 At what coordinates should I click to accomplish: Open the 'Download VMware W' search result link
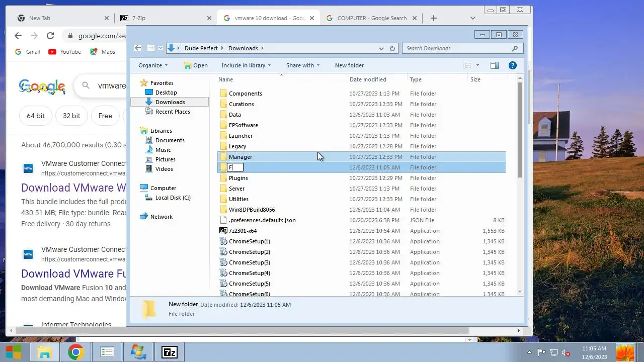[x=73, y=188]
